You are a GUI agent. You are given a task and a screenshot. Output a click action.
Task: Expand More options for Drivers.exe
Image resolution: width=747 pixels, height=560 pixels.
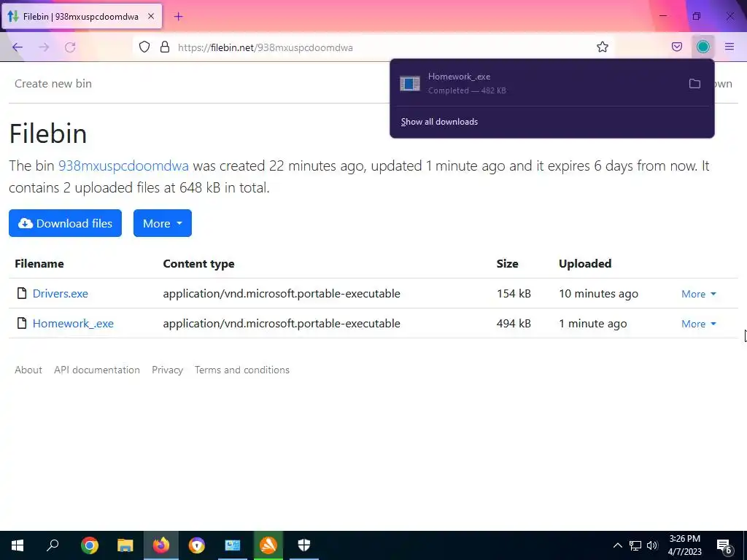pos(698,294)
